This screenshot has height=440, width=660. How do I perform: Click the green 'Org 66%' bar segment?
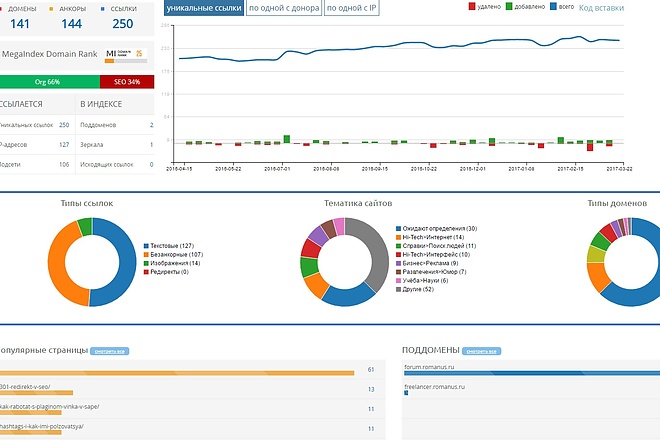pyautogui.click(x=50, y=82)
